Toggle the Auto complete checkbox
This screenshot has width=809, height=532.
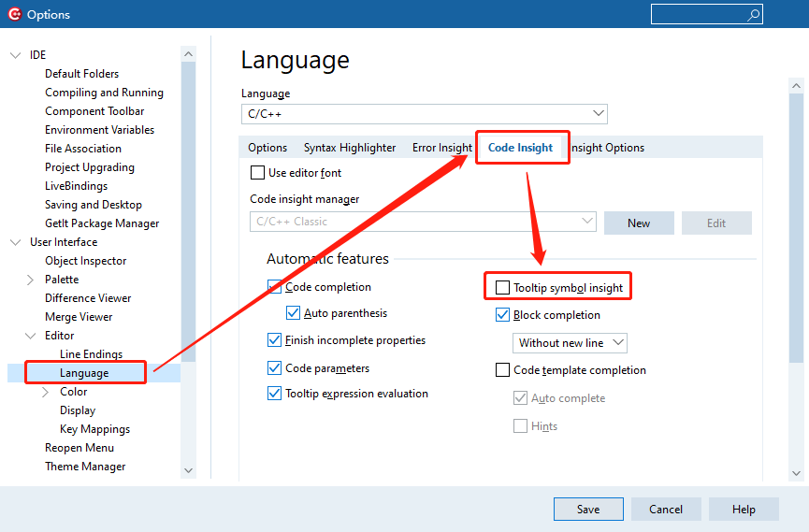(x=521, y=398)
